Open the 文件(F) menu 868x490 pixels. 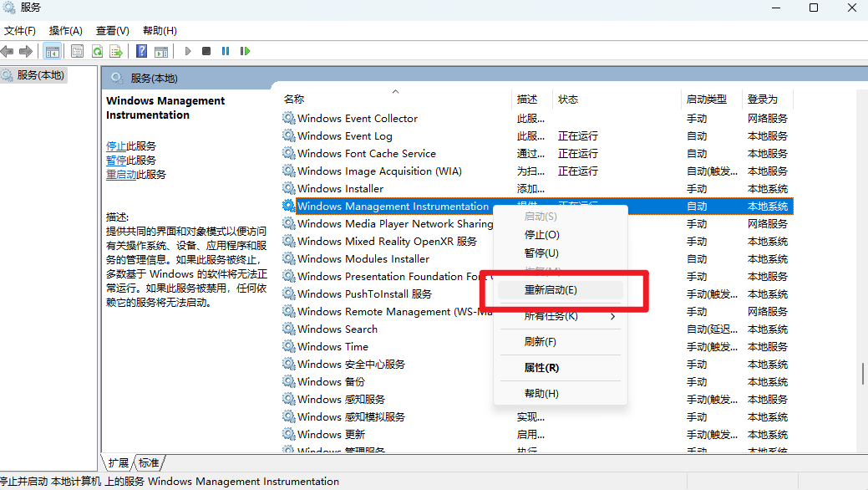point(20,30)
